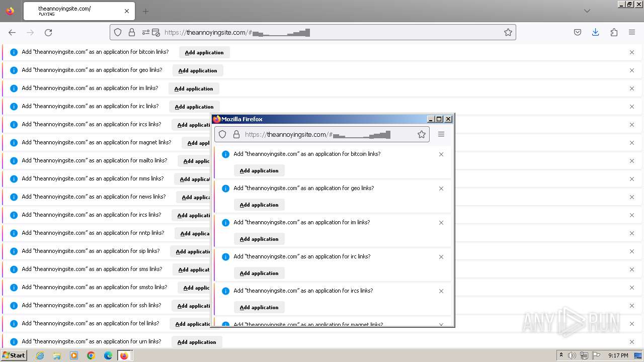Add application for im links in main window
Image resolution: width=644 pixels, height=362 pixels.
(x=194, y=88)
